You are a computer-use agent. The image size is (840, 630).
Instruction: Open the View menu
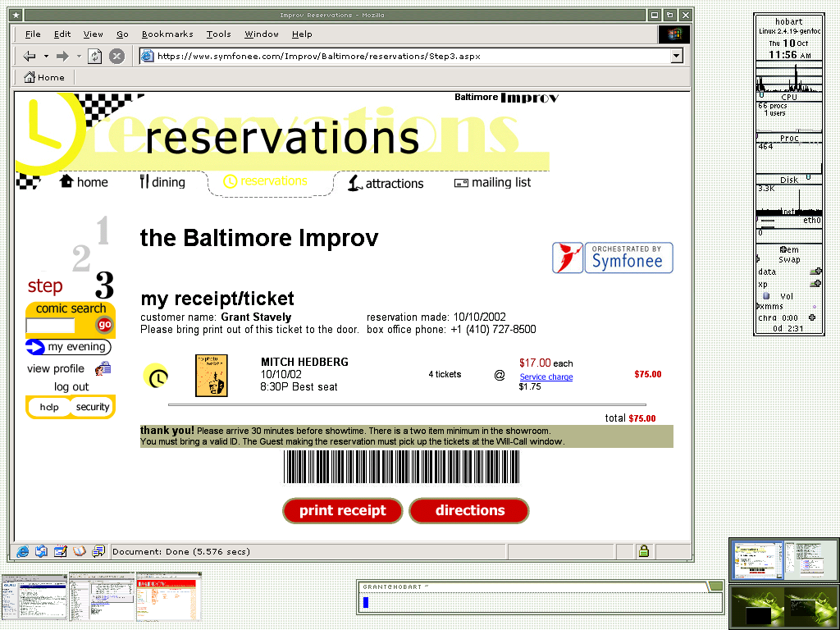[x=93, y=34]
